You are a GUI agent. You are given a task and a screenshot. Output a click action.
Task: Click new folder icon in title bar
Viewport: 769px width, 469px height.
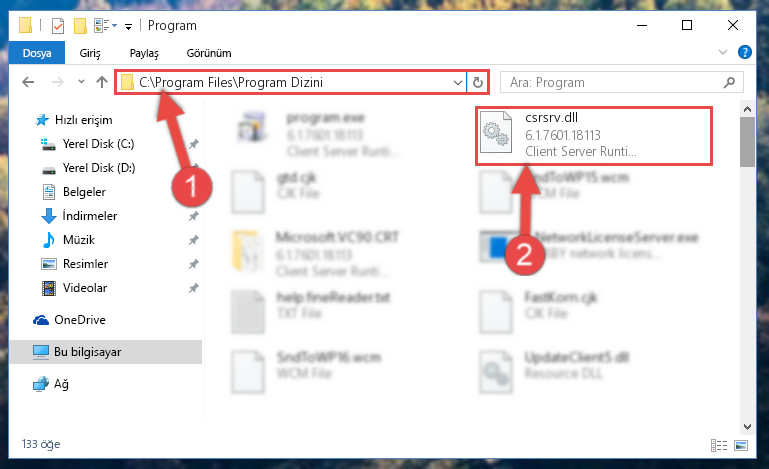click(x=80, y=26)
